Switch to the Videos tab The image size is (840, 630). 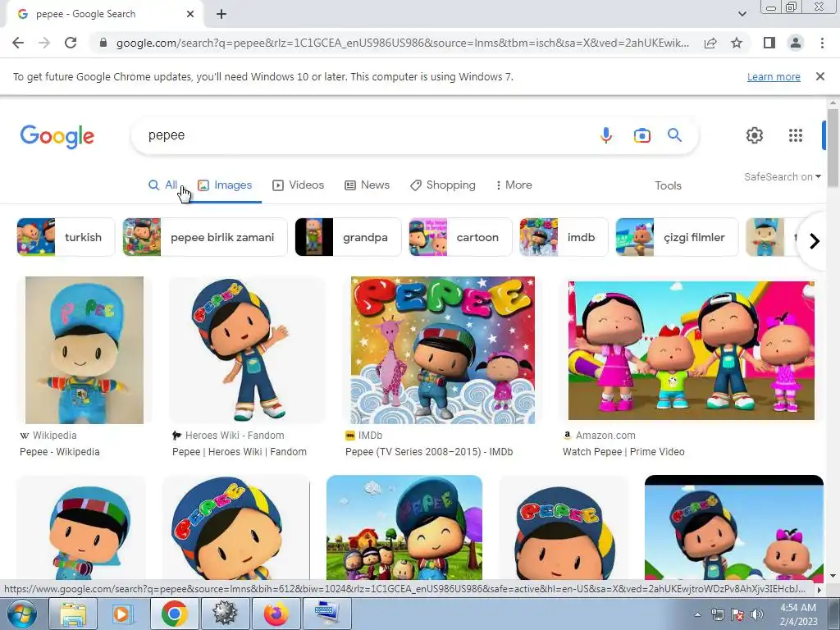click(x=299, y=185)
